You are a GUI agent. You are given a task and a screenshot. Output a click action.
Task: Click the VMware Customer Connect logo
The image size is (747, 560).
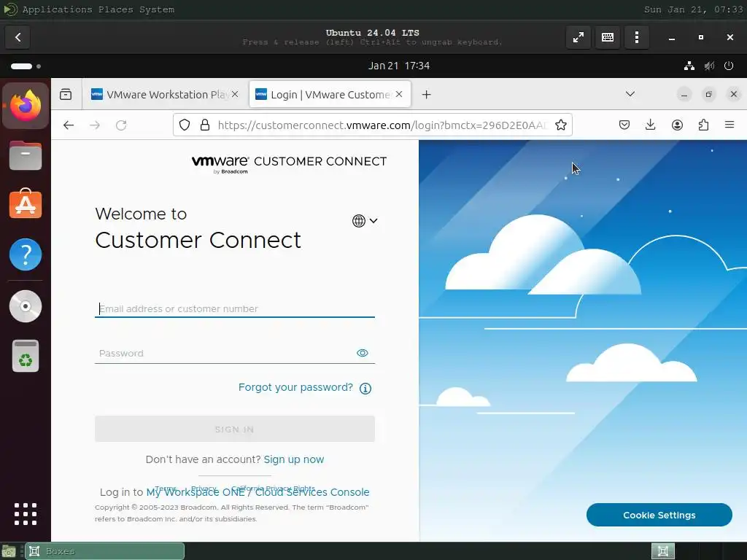coord(289,163)
